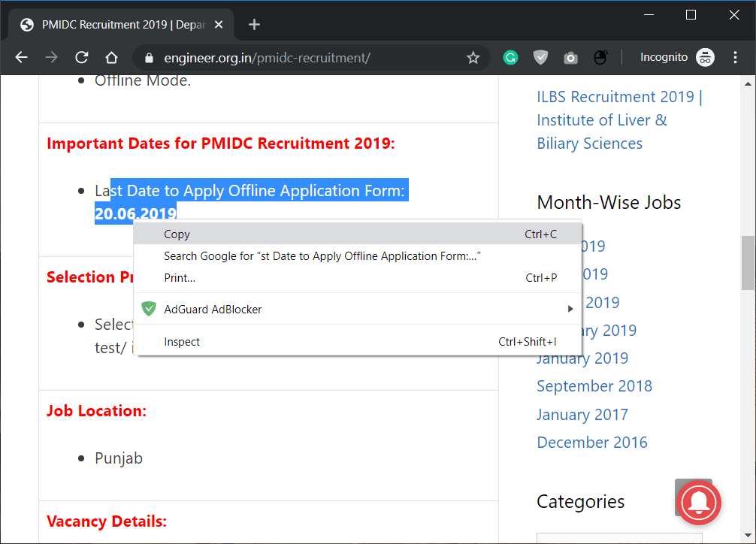Select the PMIDC Recruitment 2019 tab
This screenshot has width=756, height=544.
[122, 25]
